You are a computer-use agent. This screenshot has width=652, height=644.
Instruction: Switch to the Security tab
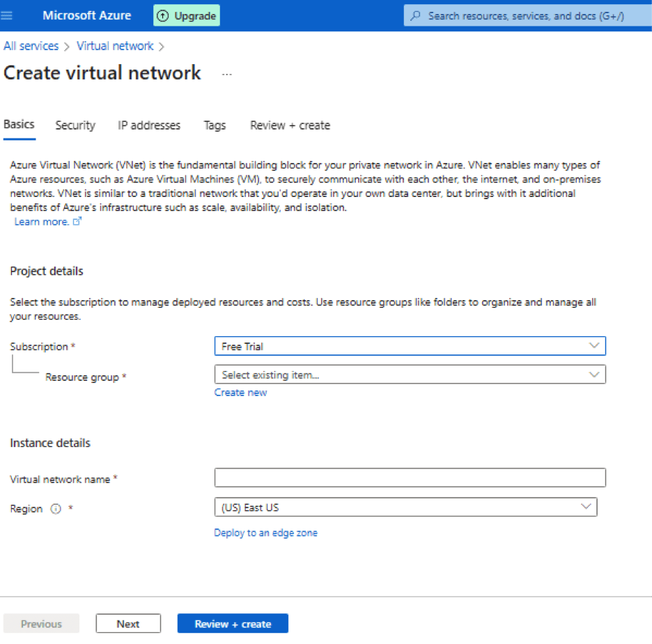tap(75, 125)
